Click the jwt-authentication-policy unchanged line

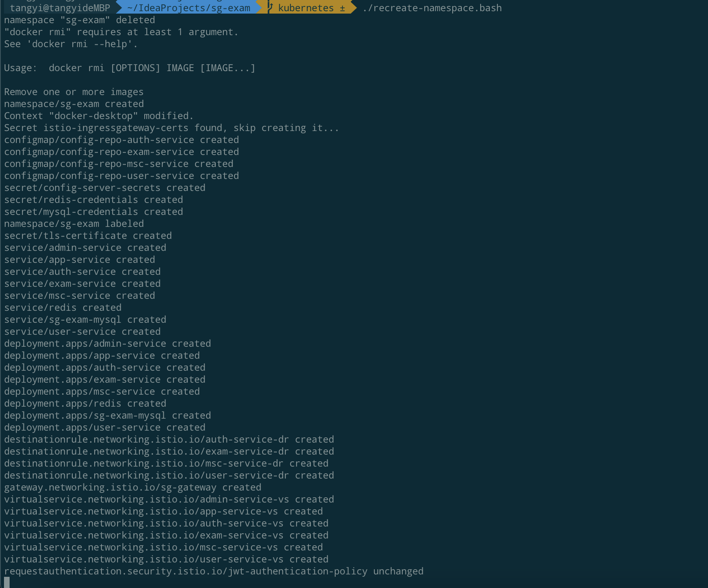[x=214, y=571]
